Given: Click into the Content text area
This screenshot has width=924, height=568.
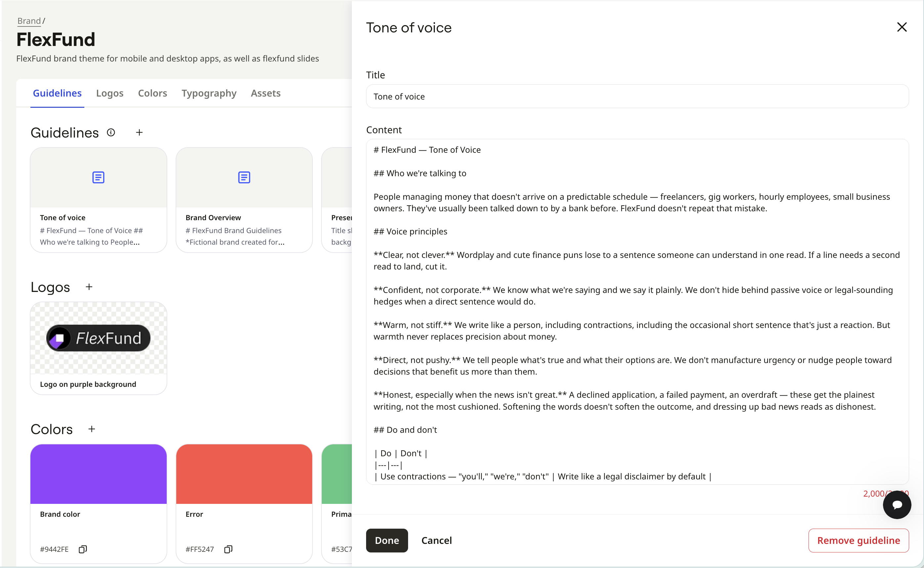Looking at the screenshot, I should (637, 311).
